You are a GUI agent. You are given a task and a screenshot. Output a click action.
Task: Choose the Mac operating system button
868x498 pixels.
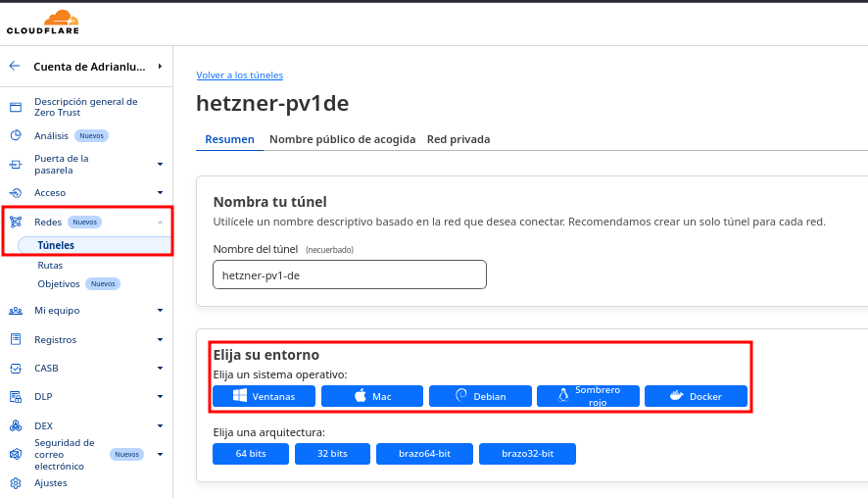pyautogui.click(x=372, y=396)
